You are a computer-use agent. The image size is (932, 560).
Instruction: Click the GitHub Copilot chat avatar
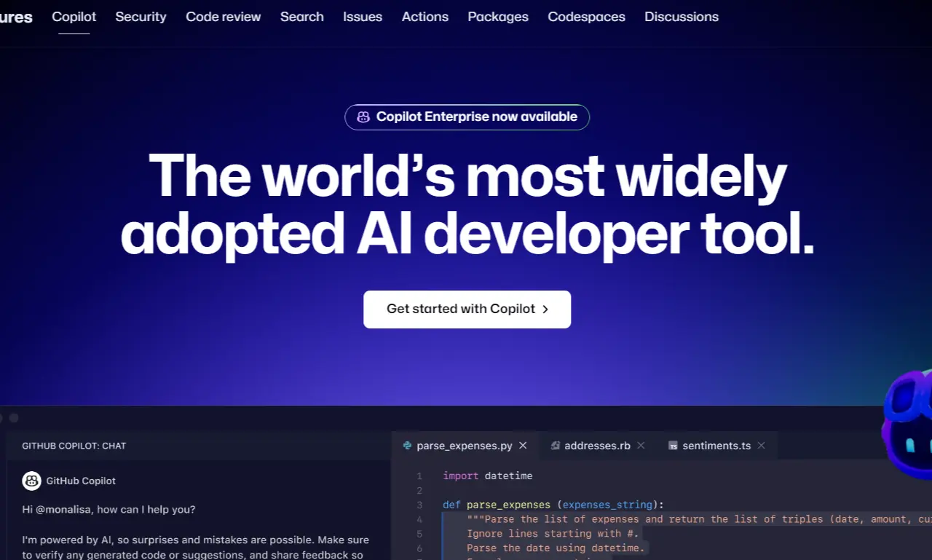click(x=31, y=481)
